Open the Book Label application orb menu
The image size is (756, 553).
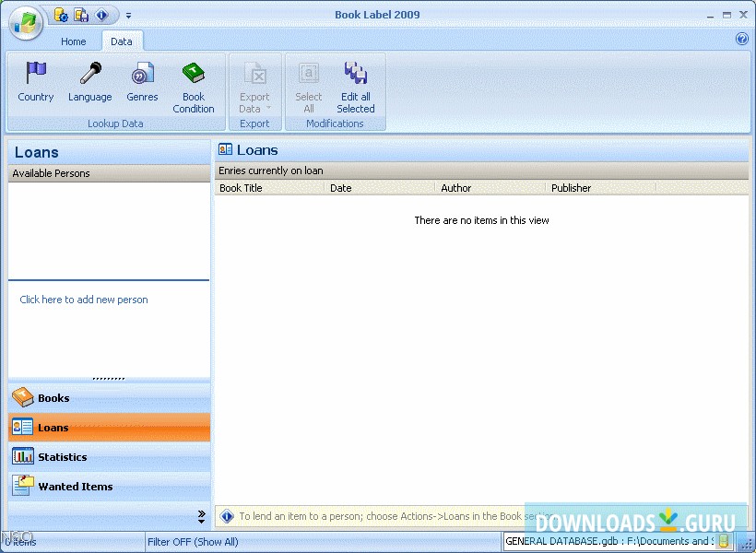(25, 22)
